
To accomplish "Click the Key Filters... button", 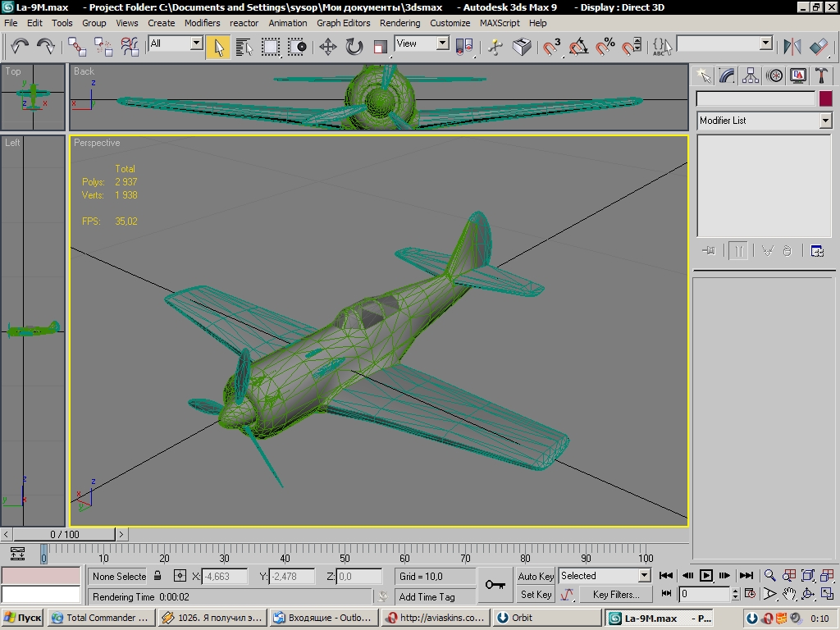I will [614, 595].
